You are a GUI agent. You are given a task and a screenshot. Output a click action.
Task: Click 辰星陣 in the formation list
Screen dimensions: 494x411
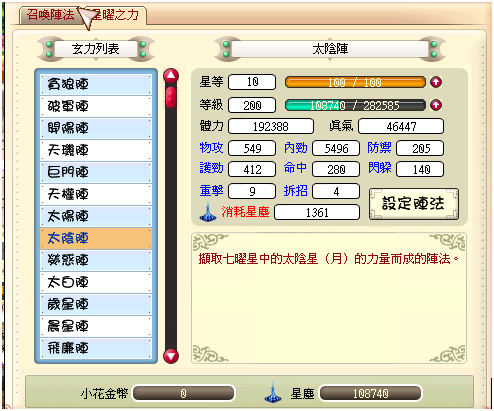[x=96, y=326]
